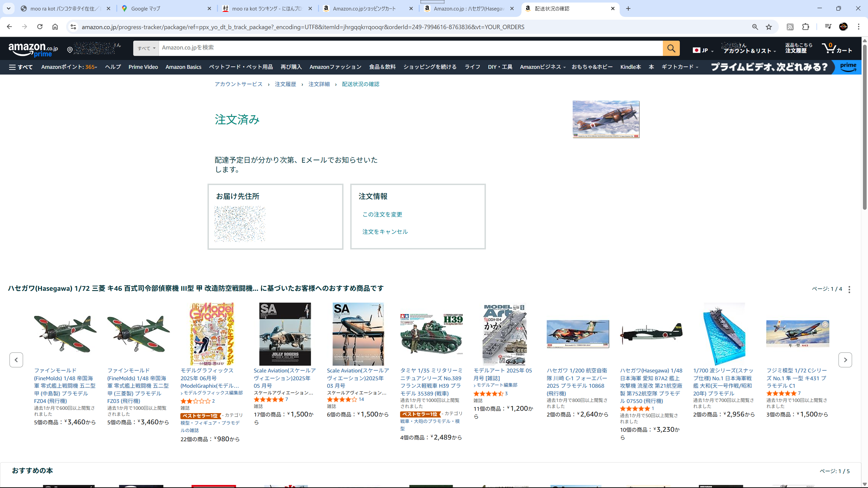Open おもちゃ&ホビー in navigation bar
868x488 pixels.
point(592,67)
